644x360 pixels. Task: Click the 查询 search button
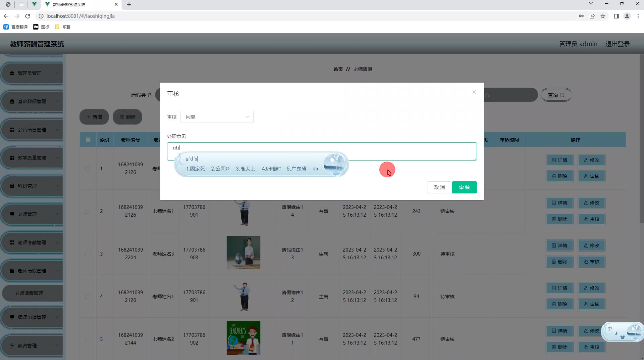556,95
